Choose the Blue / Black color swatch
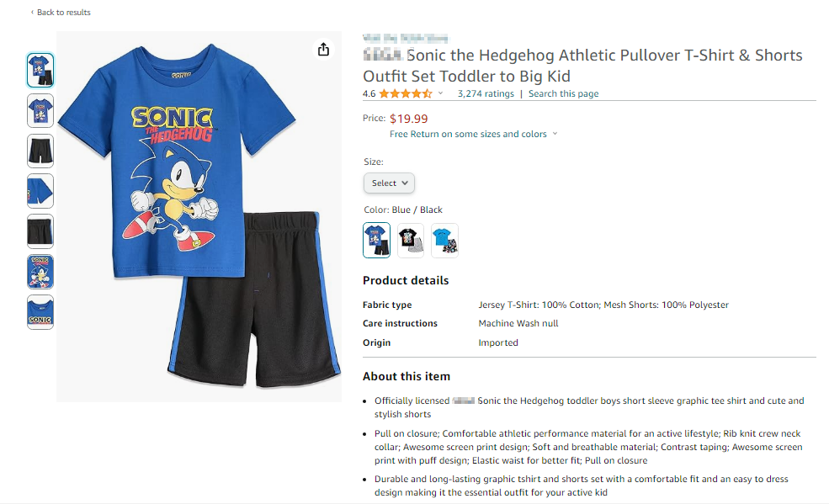The width and height of the screenshot is (829, 504). 376,240
